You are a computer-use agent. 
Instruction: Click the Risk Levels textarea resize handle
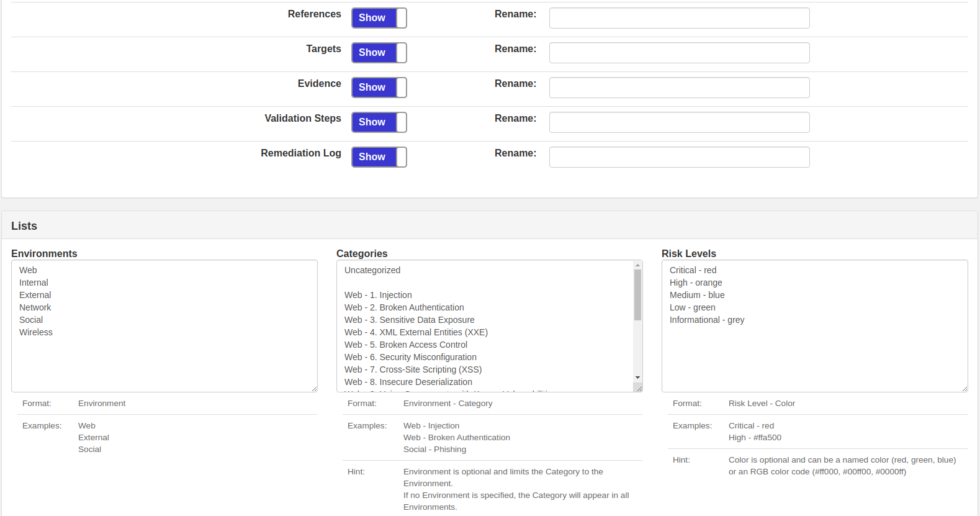point(964,389)
